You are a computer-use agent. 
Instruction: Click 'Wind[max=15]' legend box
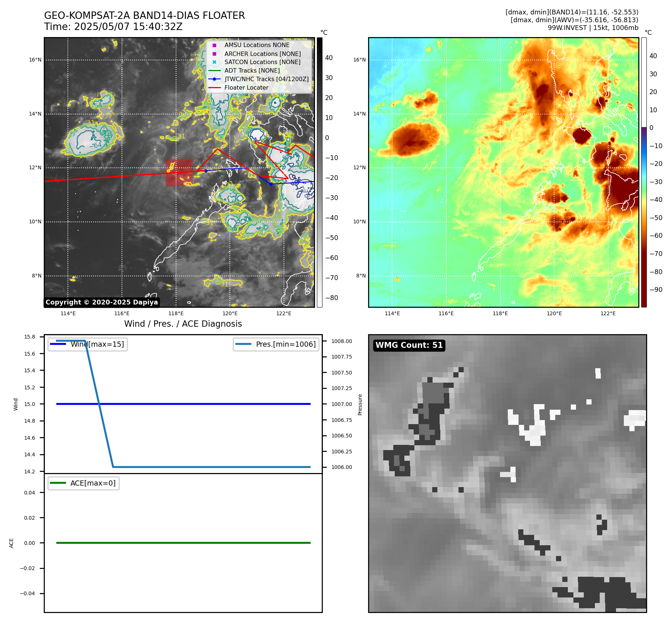88,344
